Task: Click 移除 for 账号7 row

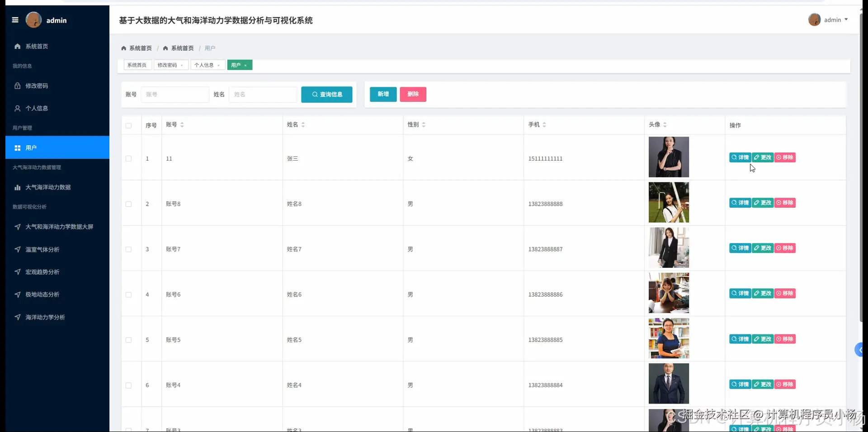Action: [x=785, y=248]
